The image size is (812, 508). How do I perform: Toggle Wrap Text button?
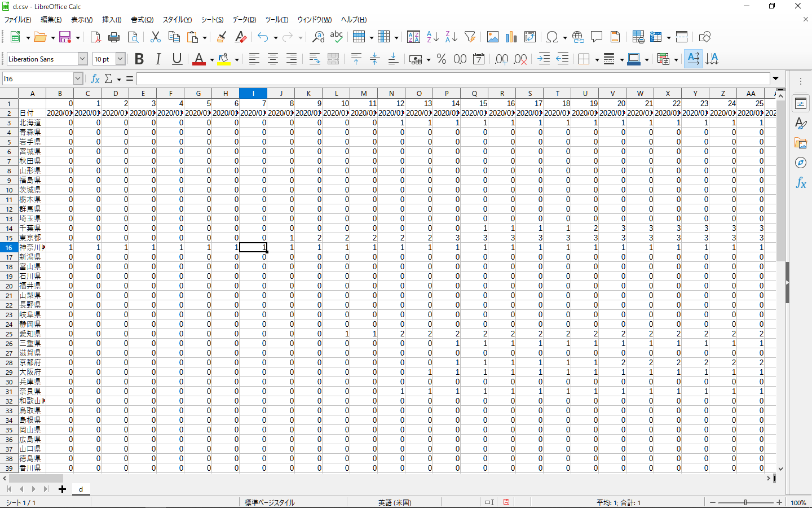point(315,59)
